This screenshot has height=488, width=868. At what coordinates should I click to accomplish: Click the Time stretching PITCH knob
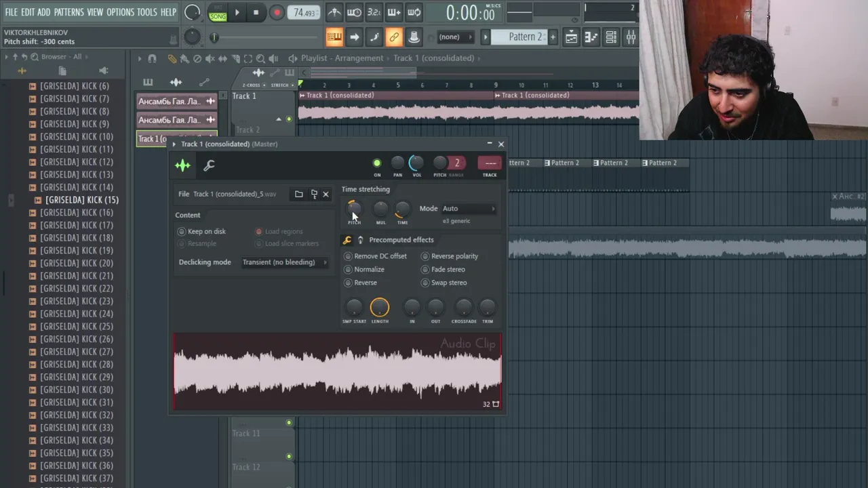point(354,209)
